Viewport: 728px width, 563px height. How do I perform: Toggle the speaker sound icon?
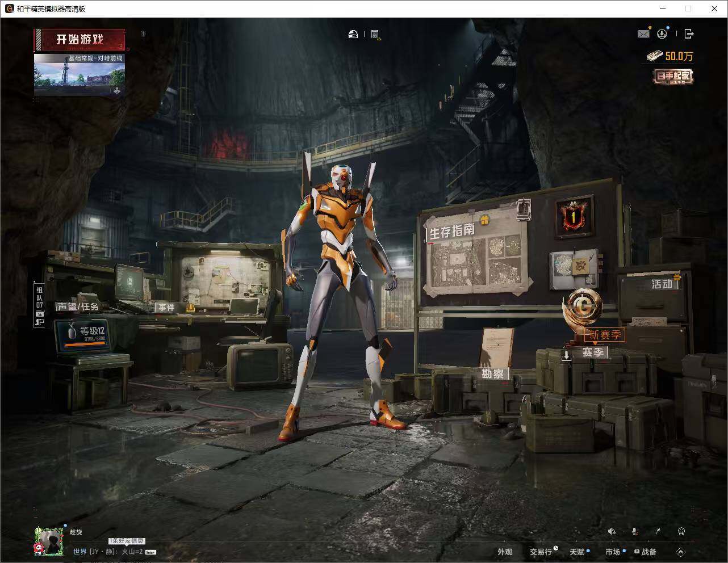(612, 531)
